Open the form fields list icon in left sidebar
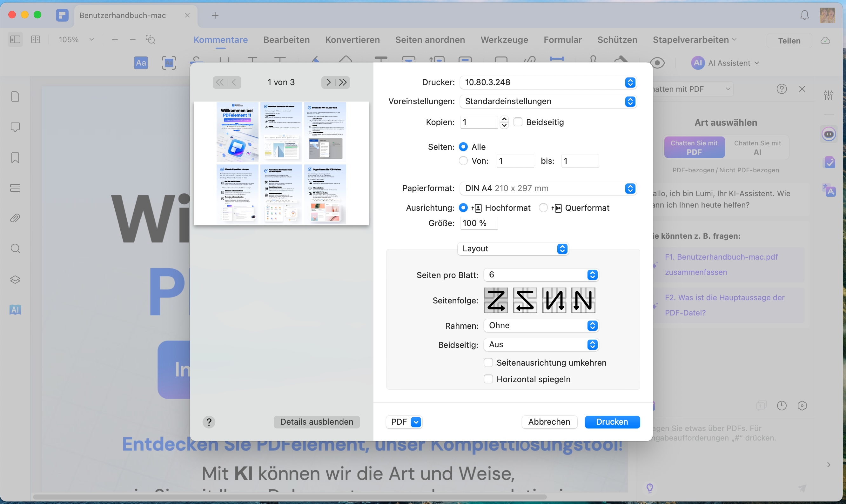Viewport: 846px width, 504px height. [15, 188]
